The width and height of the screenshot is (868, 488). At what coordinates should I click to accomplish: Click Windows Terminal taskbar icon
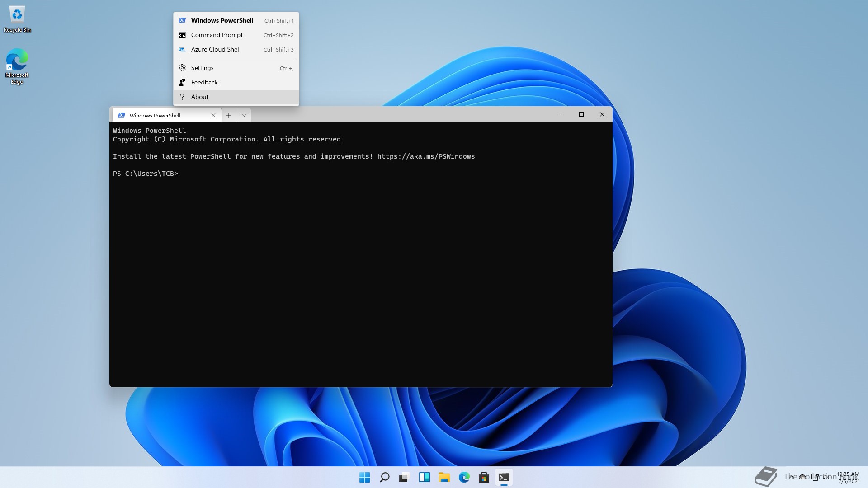tap(504, 477)
